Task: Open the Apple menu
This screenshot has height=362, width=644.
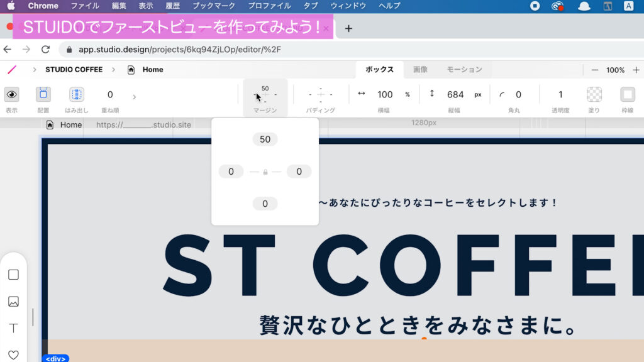Action: 11,6
